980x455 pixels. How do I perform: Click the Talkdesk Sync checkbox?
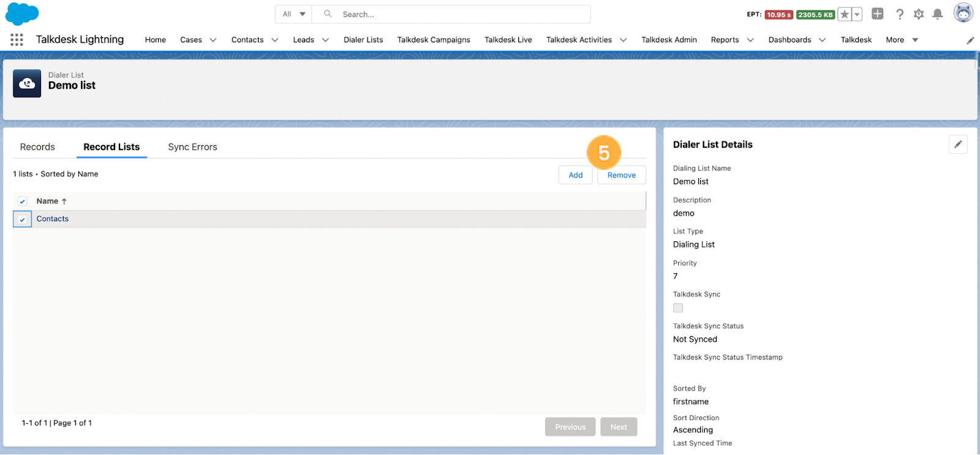click(x=678, y=308)
